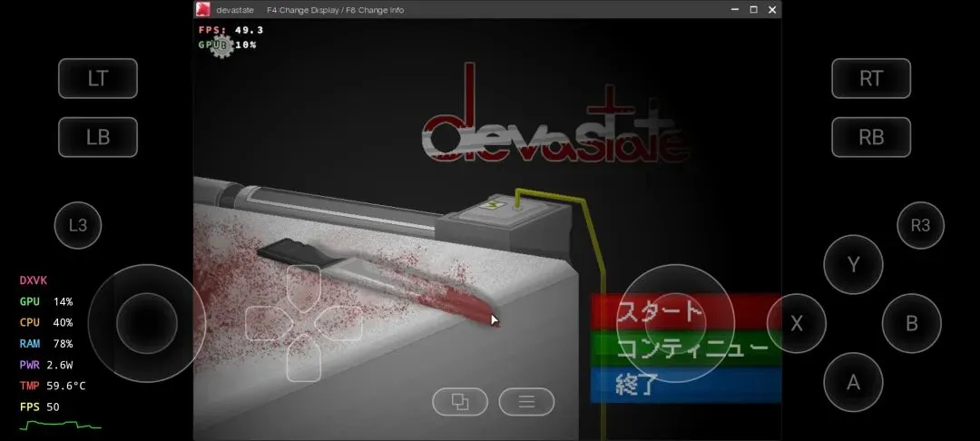Select the blue 終了 menu option
This screenshot has height=441, width=980.
tap(686, 385)
